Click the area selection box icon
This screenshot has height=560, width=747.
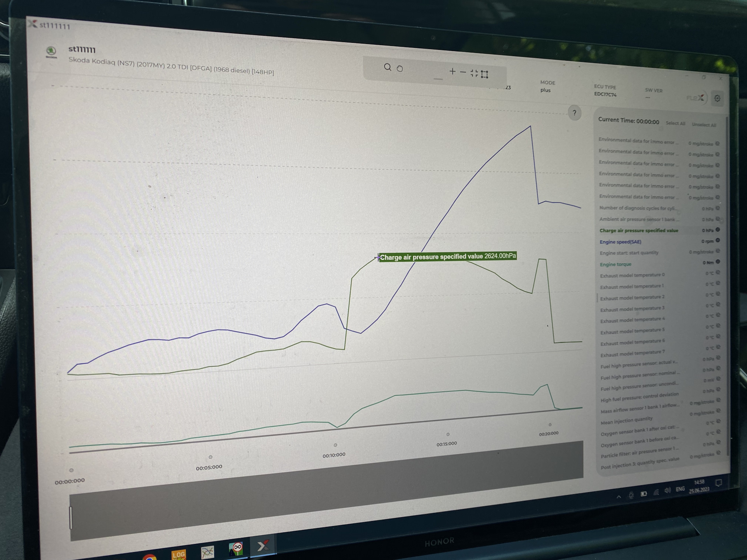tap(484, 74)
